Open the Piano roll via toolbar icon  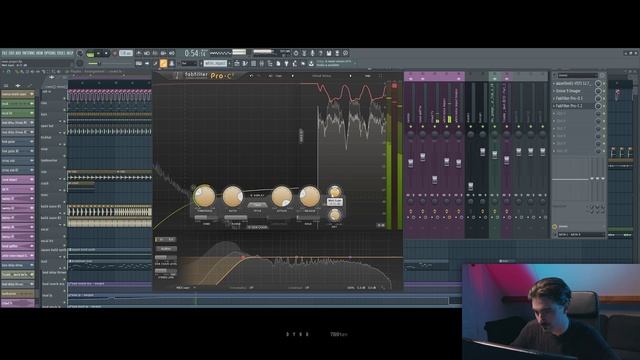245,63
